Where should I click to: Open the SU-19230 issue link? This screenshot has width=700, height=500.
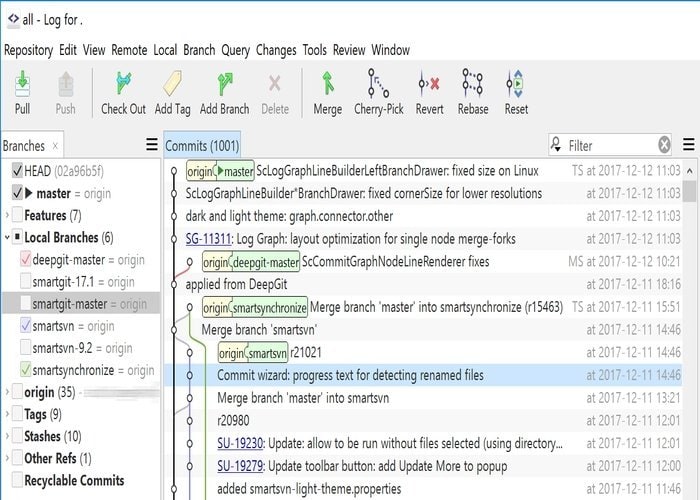240,444
